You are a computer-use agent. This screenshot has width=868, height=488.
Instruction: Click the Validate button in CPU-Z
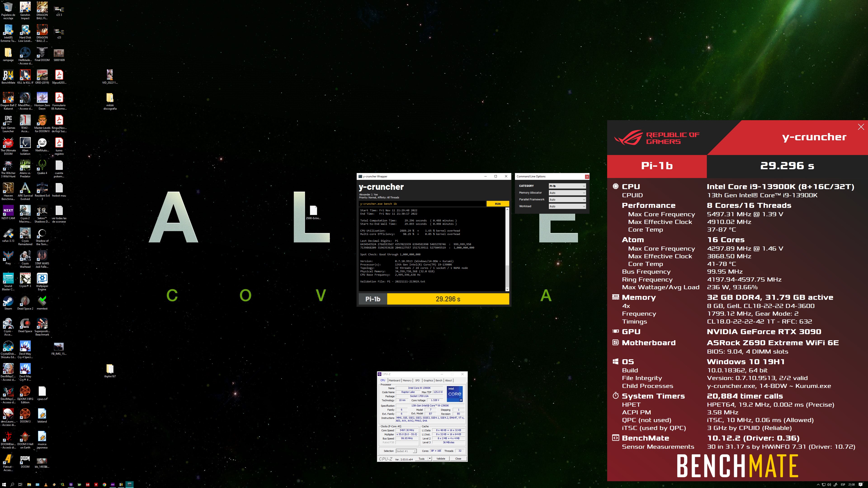[441, 458]
